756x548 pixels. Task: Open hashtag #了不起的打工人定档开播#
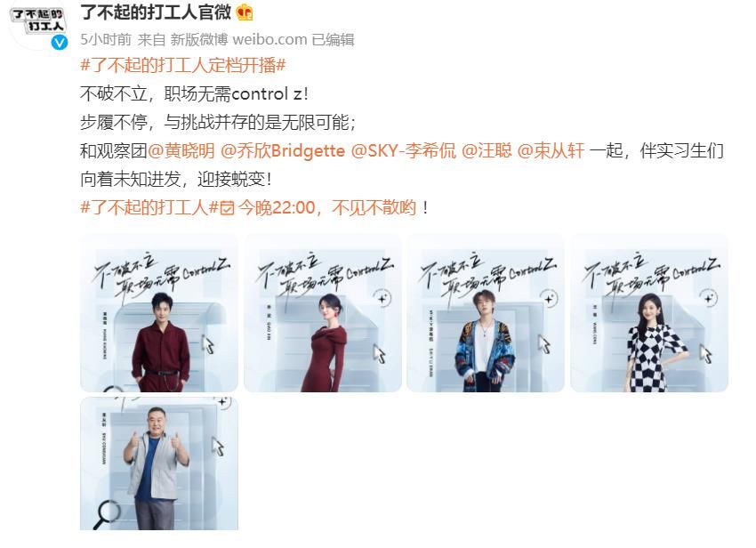tap(182, 65)
